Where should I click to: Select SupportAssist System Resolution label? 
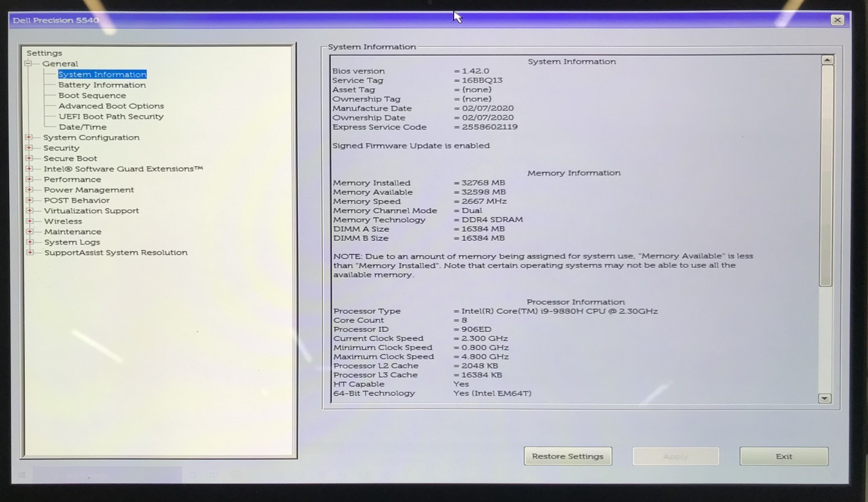point(116,253)
